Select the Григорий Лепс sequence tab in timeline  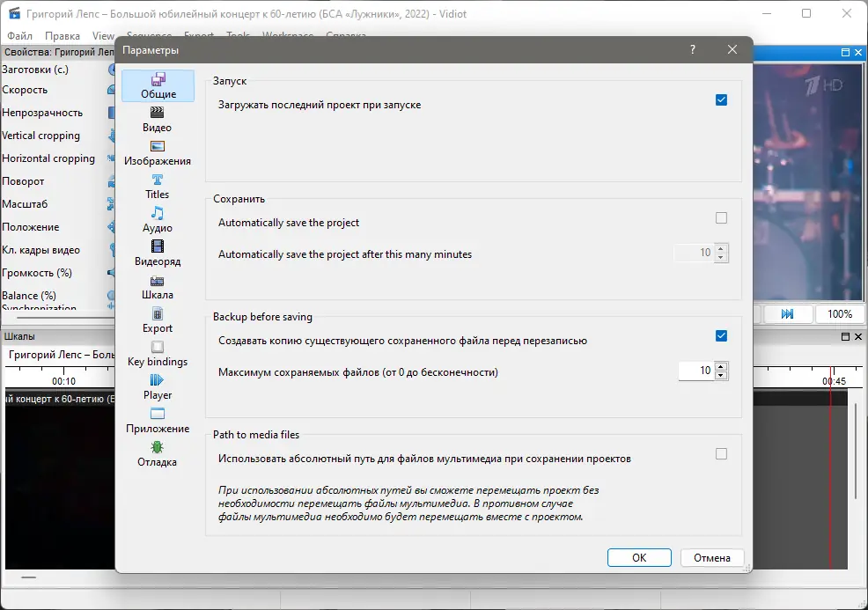pos(61,355)
